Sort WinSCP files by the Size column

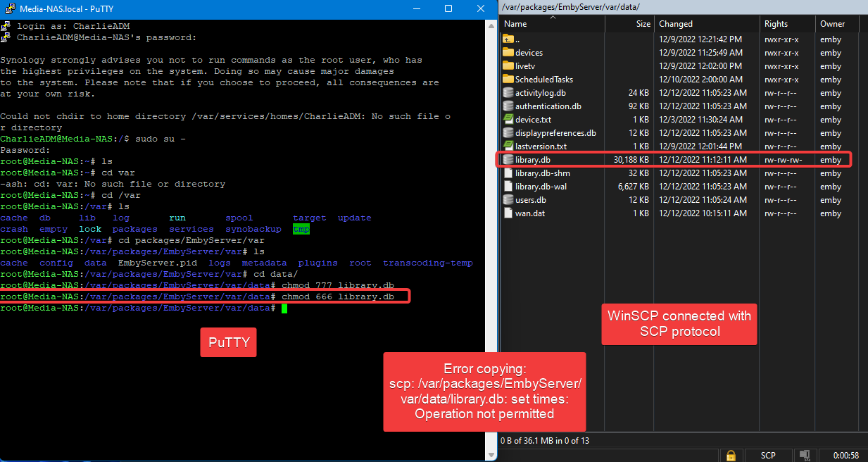630,24
